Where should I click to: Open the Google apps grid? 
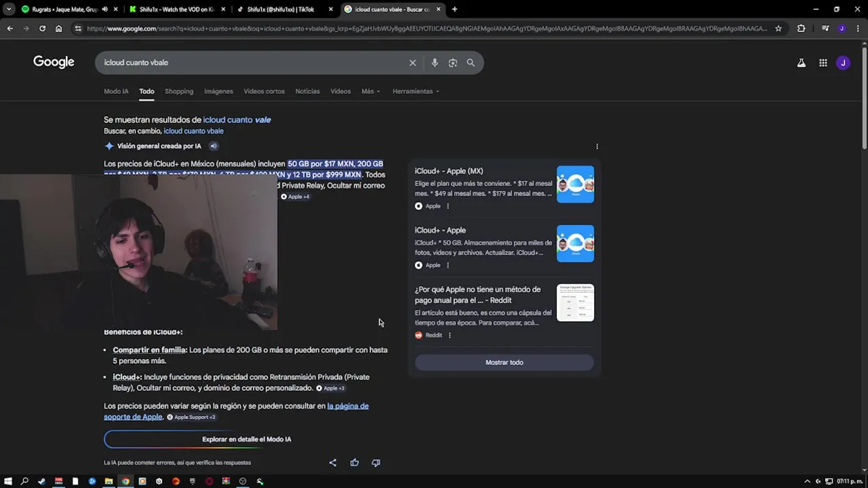point(823,63)
